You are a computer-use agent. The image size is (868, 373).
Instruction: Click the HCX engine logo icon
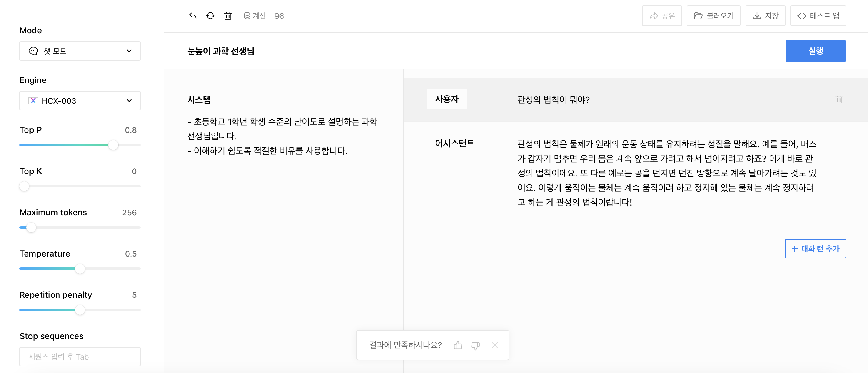tap(33, 100)
